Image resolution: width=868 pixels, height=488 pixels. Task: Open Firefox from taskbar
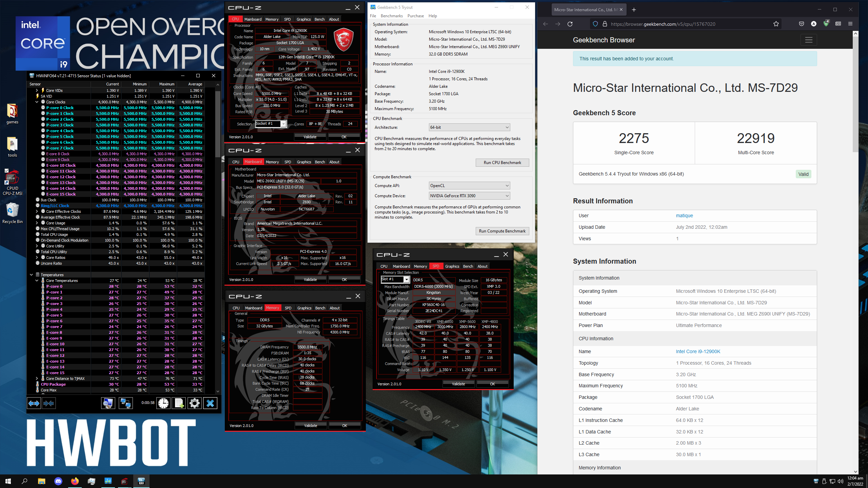[75, 481]
